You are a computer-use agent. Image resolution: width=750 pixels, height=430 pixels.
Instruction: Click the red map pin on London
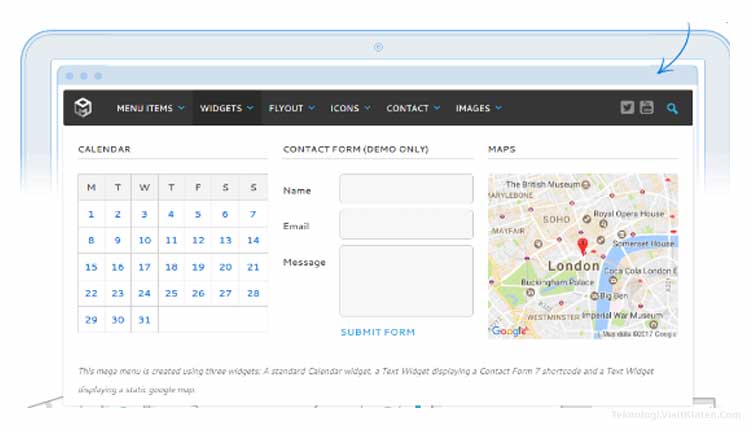tap(582, 246)
